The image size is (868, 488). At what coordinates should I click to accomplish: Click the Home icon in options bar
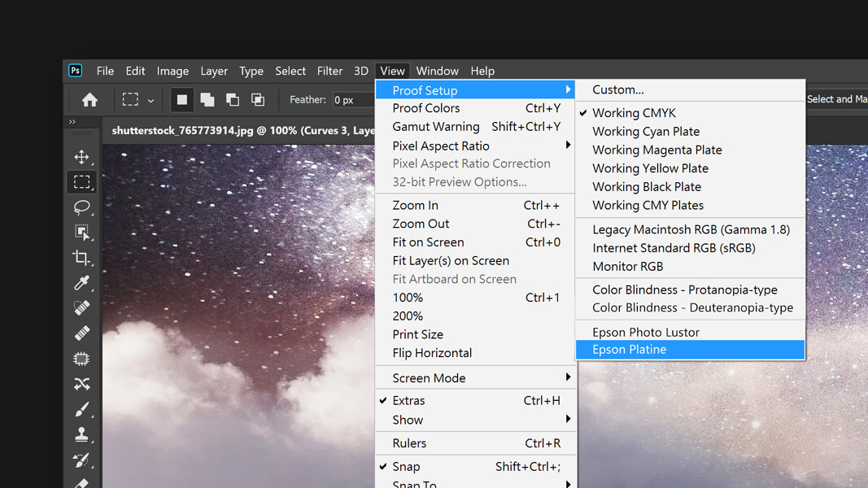[89, 100]
